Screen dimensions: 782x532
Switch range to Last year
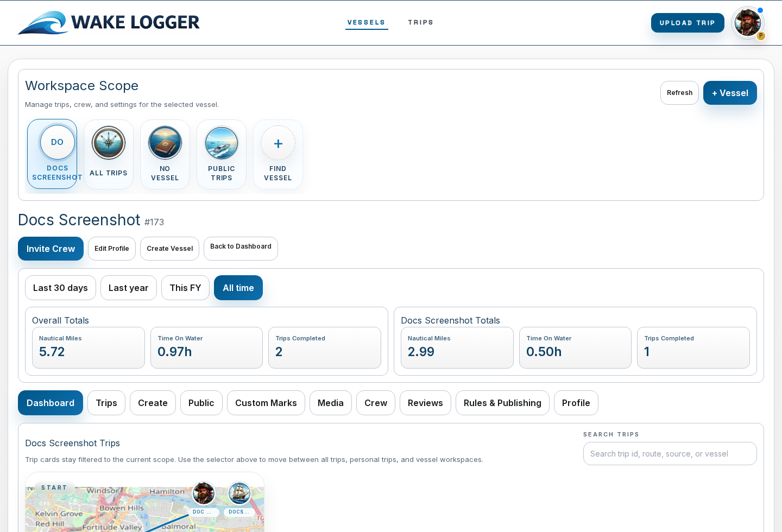click(128, 288)
